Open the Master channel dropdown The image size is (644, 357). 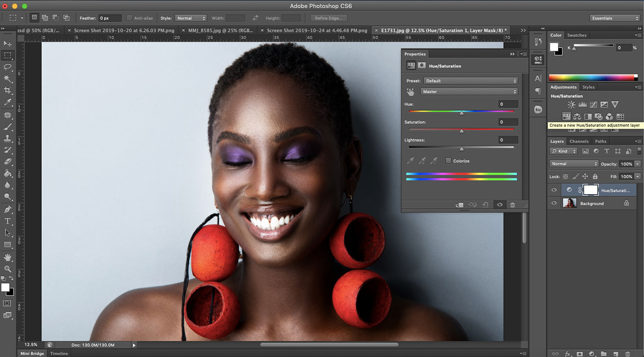(x=469, y=92)
